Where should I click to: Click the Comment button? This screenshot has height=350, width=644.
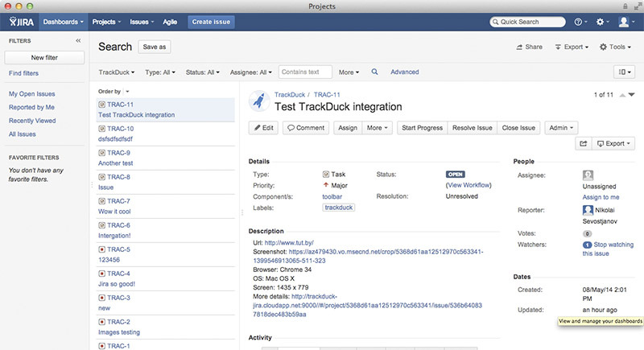click(306, 128)
